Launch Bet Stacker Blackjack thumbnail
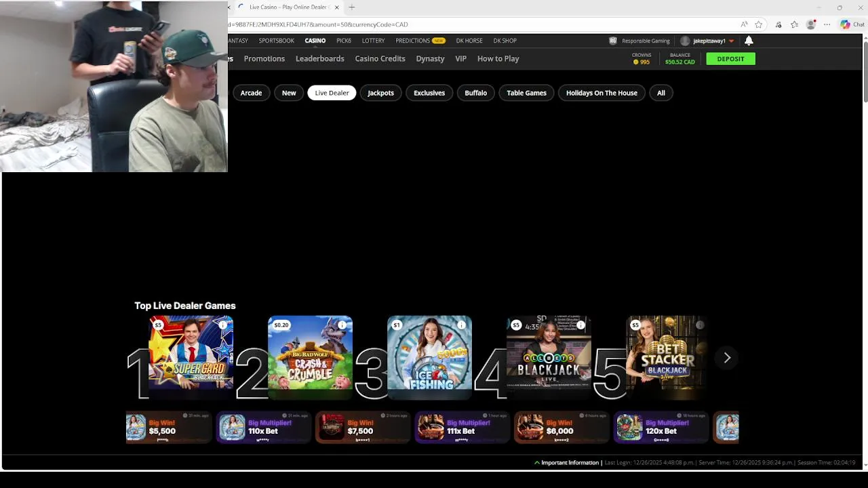Viewport: 868px width, 488px height. 668,358
